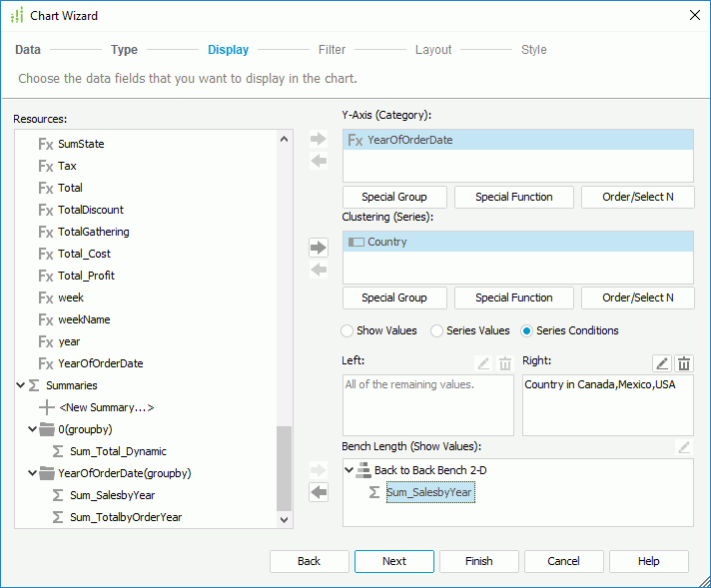Go to the Filter wizard step
Viewport: 711px width, 588px height.
coord(332,50)
